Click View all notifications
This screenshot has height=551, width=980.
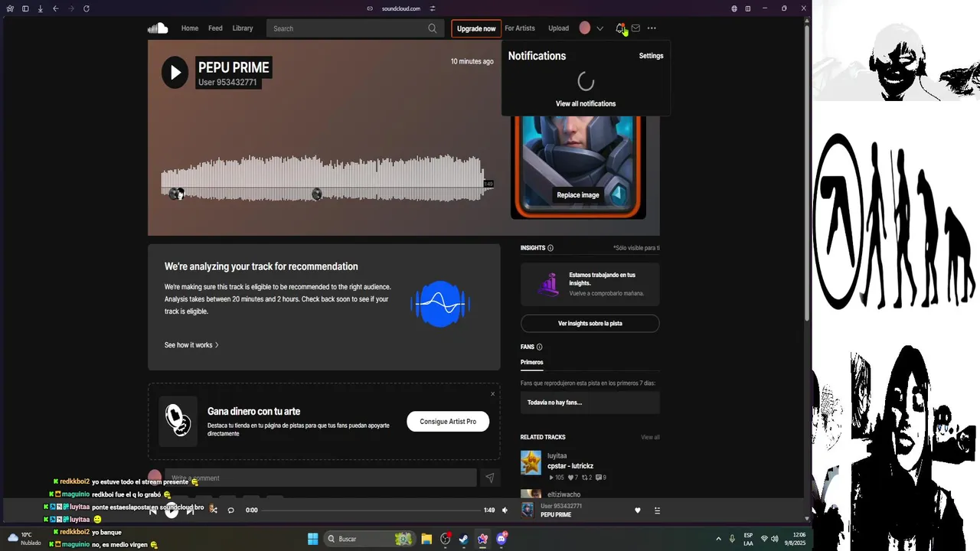(586, 103)
